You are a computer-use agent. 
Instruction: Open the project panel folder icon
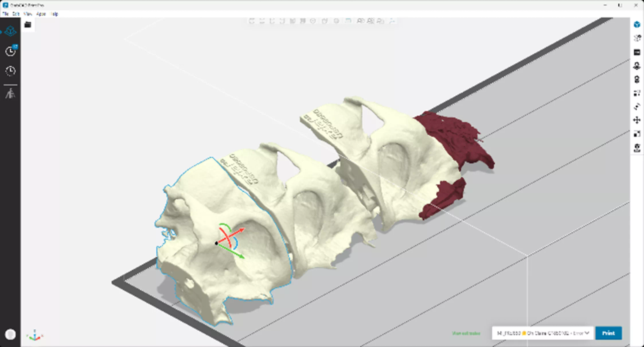coord(28,25)
